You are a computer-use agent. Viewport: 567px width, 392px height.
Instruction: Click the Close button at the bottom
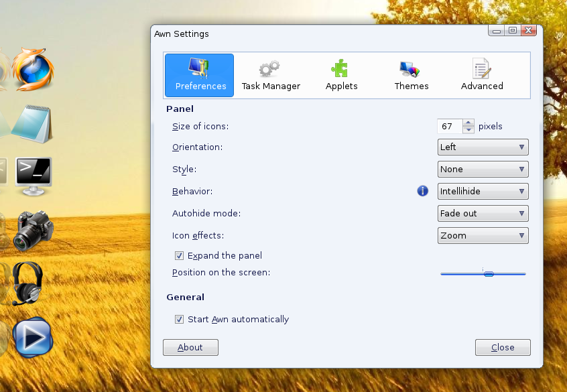[x=503, y=348]
